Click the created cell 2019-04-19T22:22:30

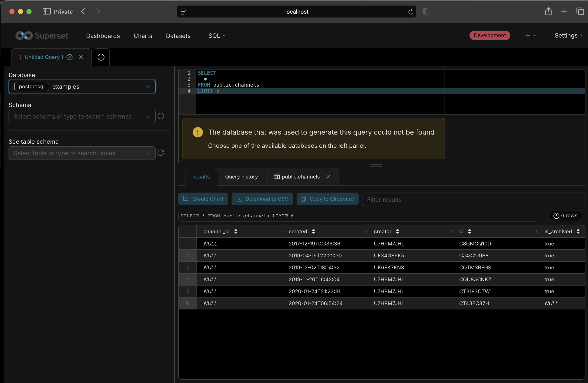315,255
